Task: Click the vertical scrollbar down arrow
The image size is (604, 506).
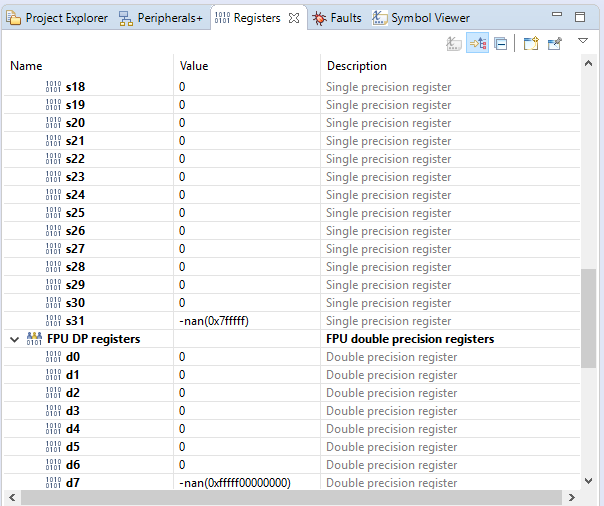Action: [589, 481]
